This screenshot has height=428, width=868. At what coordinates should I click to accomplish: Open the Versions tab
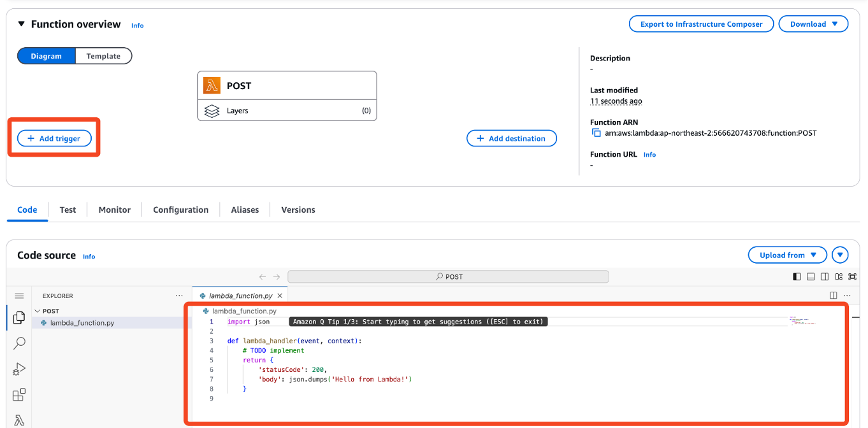[298, 210]
